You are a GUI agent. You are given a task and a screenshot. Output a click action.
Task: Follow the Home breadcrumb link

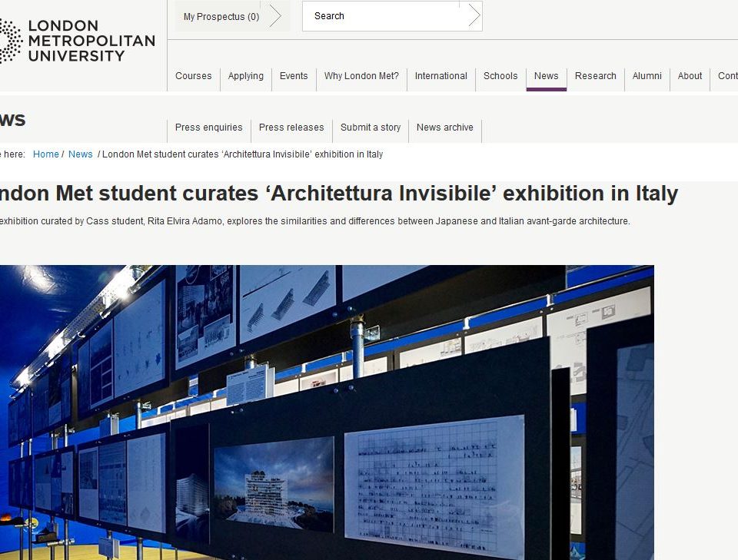tap(45, 154)
